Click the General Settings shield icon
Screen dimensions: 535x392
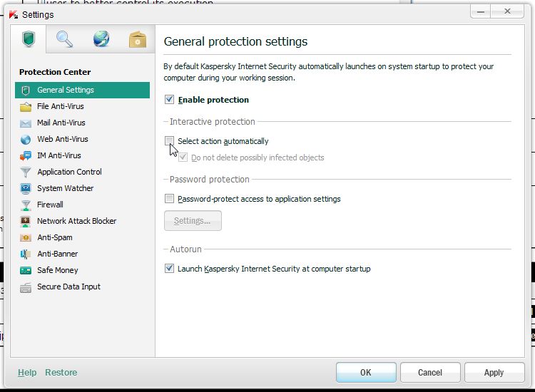(26, 91)
